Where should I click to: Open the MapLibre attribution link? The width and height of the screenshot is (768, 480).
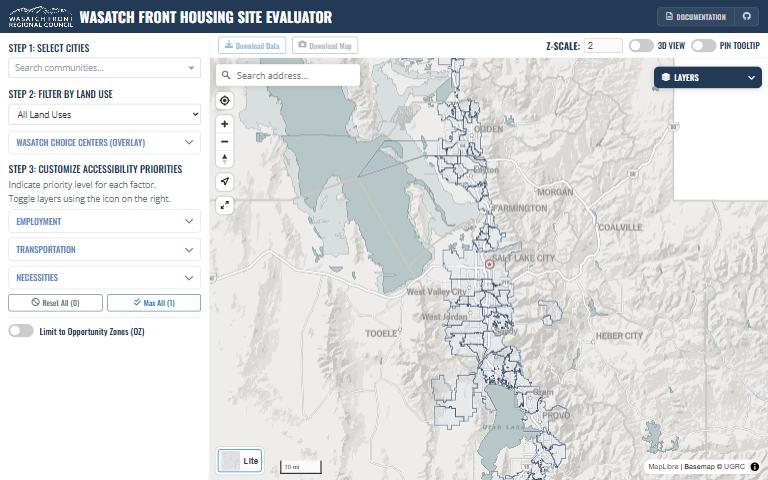pos(663,467)
